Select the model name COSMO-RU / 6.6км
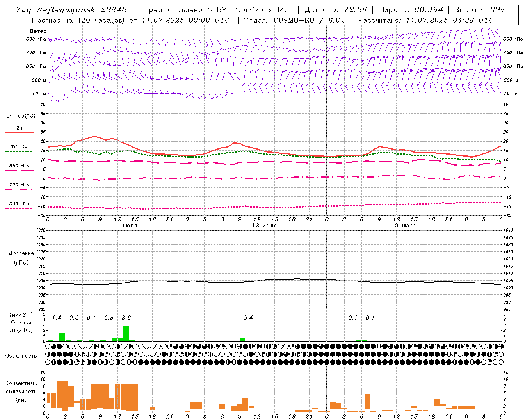Viewport: 525px width, 420px height. 311,20
